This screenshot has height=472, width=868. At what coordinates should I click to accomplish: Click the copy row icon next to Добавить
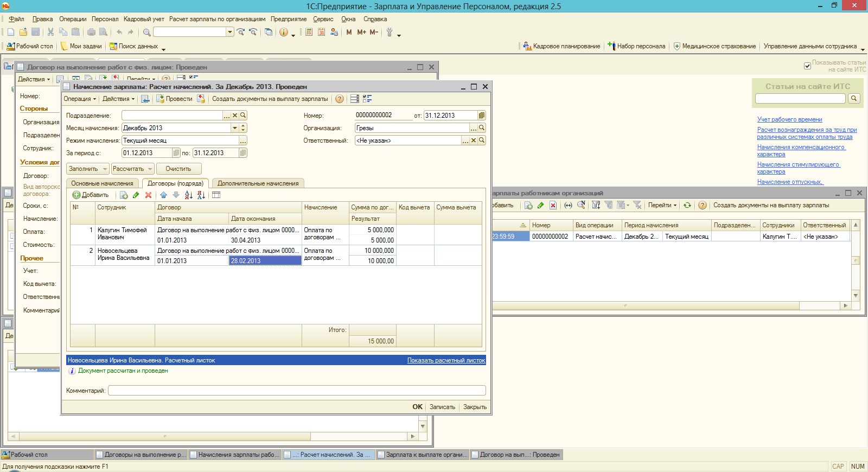click(x=124, y=195)
